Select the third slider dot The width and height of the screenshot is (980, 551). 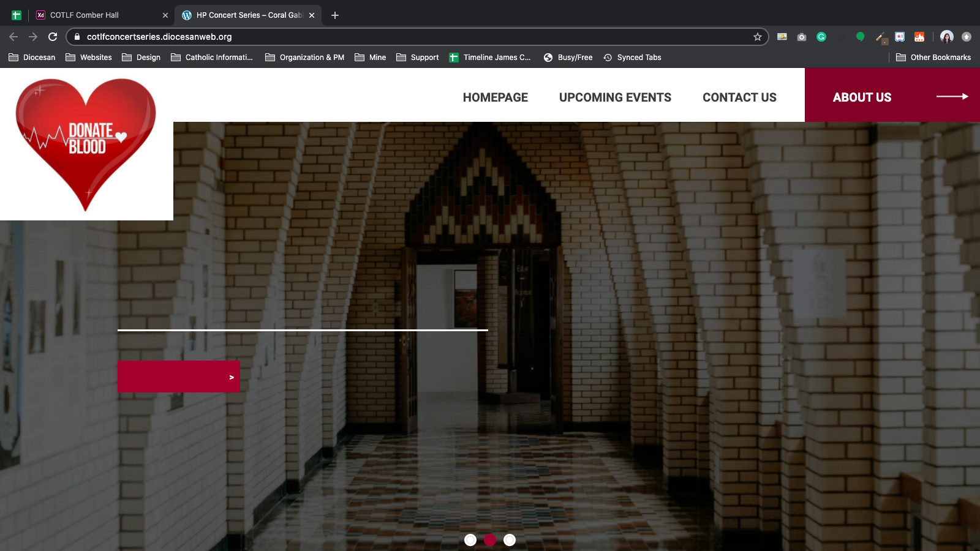click(510, 540)
